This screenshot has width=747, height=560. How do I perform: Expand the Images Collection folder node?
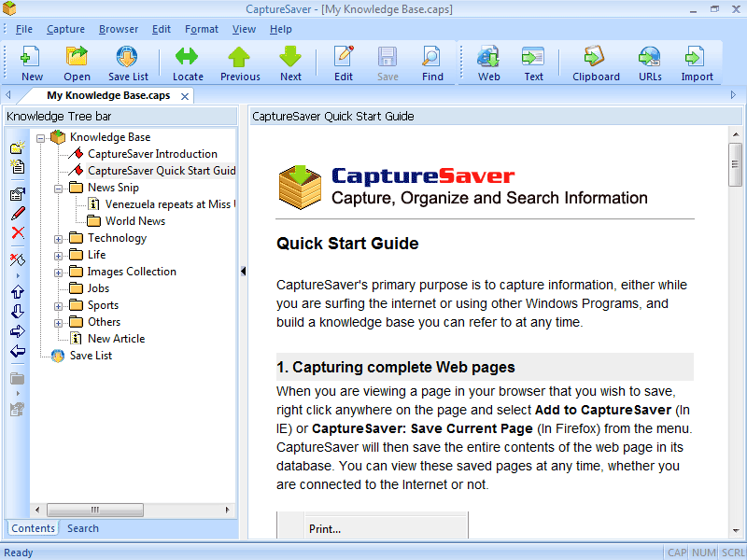point(59,272)
